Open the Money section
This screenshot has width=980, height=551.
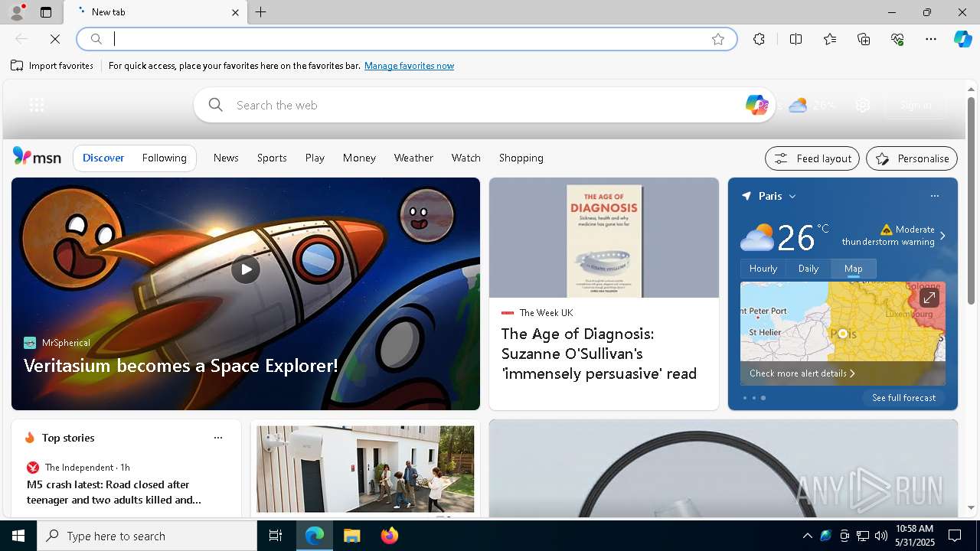coord(359,158)
